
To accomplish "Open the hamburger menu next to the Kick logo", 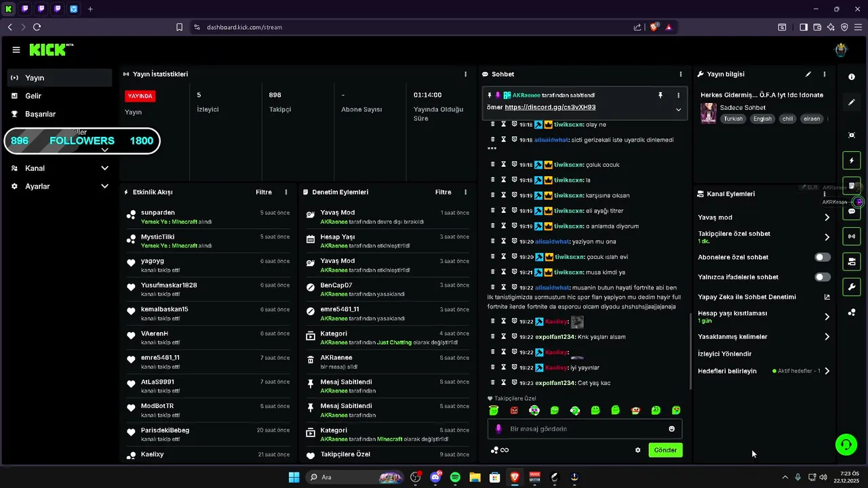I will click(x=16, y=49).
